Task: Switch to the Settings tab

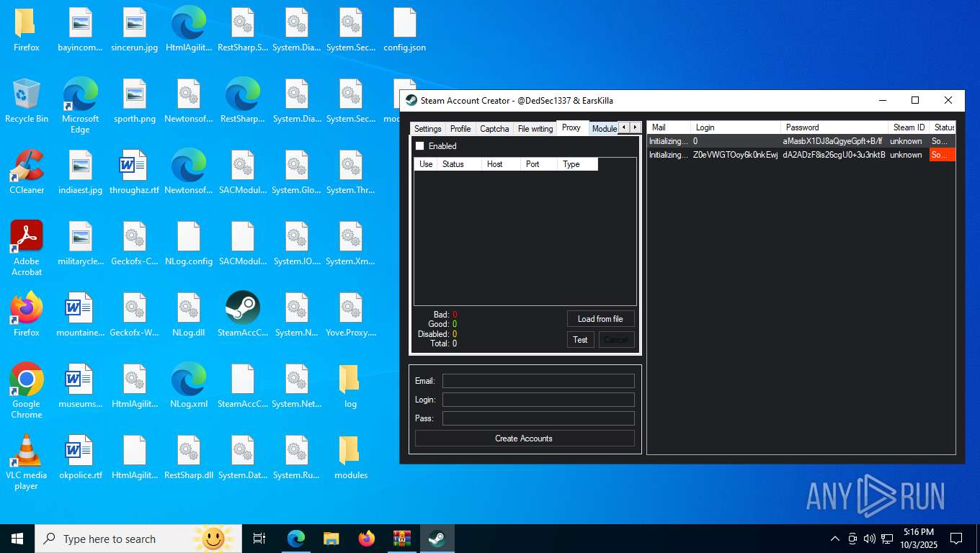Action: (x=427, y=129)
